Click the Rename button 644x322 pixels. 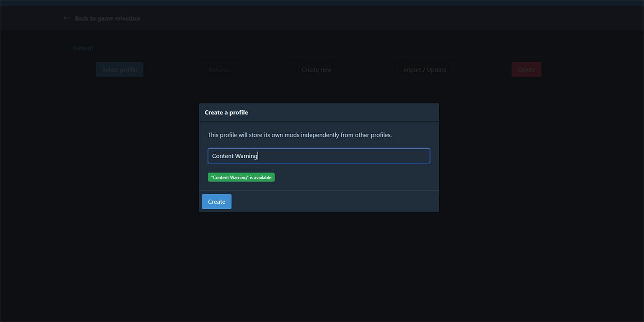pyautogui.click(x=219, y=69)
